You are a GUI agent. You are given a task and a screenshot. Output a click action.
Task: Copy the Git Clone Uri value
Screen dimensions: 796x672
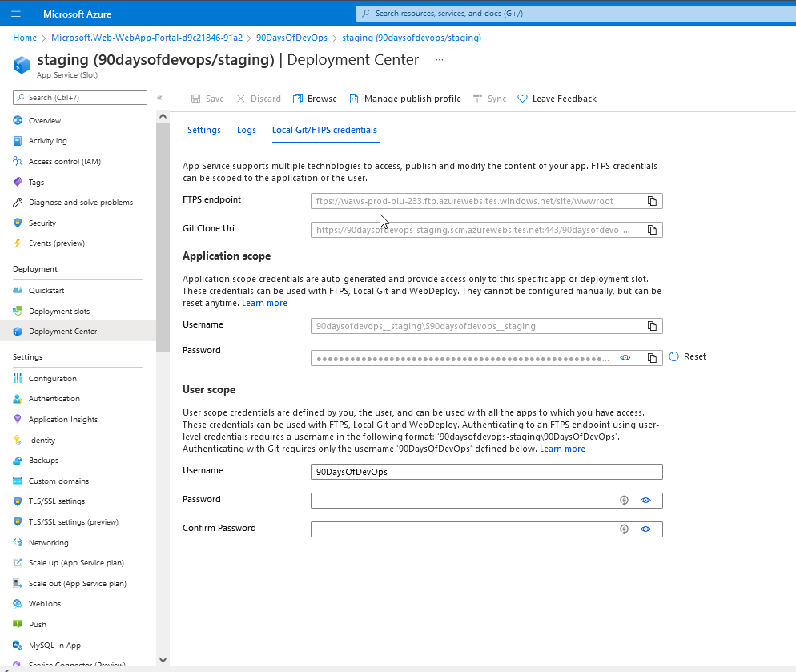pos(652,230)
